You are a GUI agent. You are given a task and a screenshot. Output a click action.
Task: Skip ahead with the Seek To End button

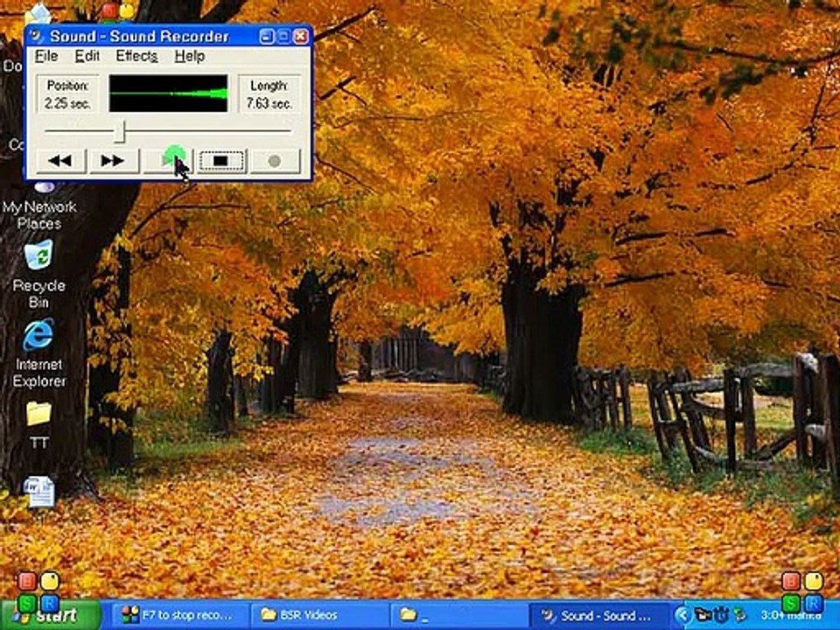114,161
